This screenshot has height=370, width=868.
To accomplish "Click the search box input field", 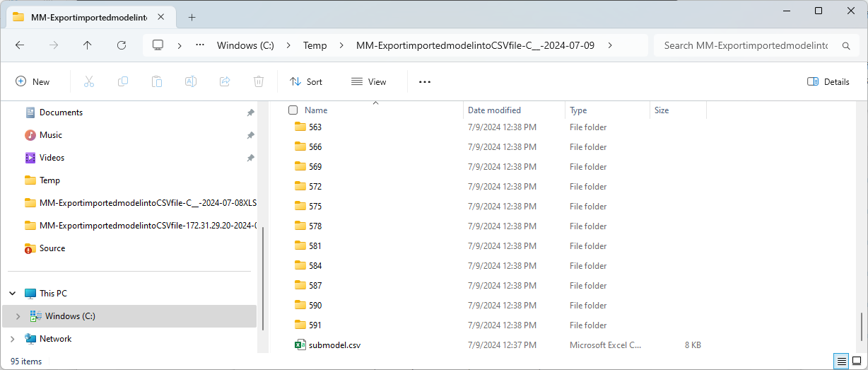I will [x=746, y=45].
